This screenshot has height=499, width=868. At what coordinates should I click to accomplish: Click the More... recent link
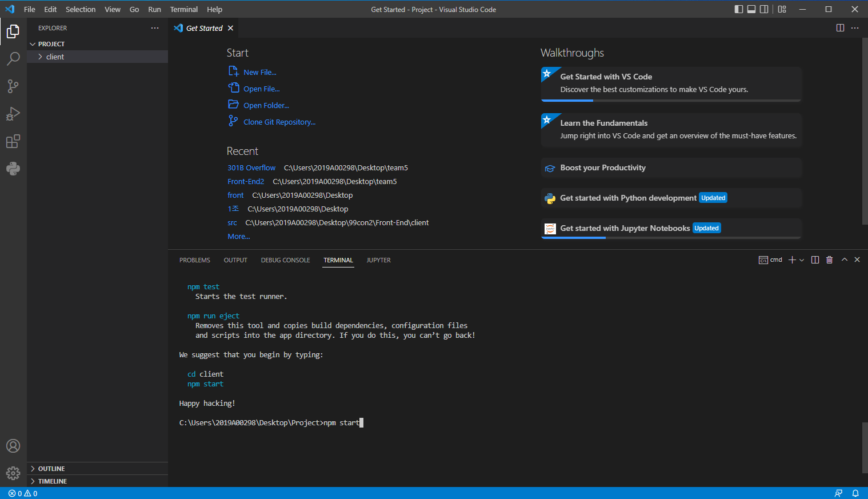(x=239, y=236)
